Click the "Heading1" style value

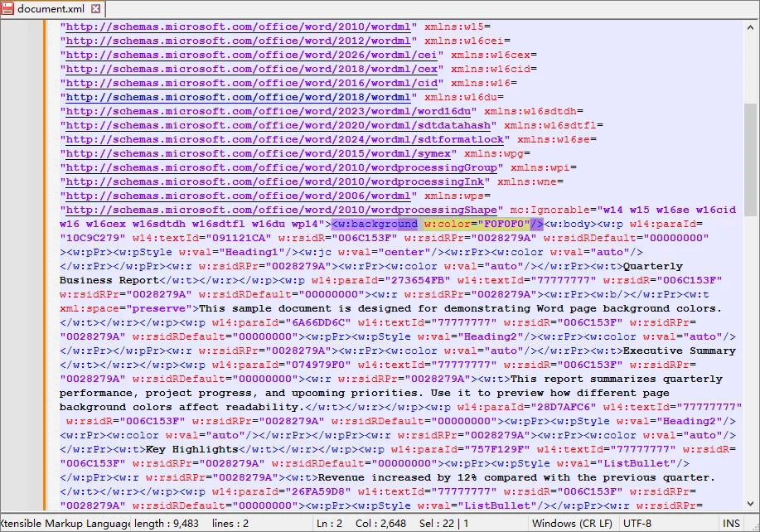252,251
